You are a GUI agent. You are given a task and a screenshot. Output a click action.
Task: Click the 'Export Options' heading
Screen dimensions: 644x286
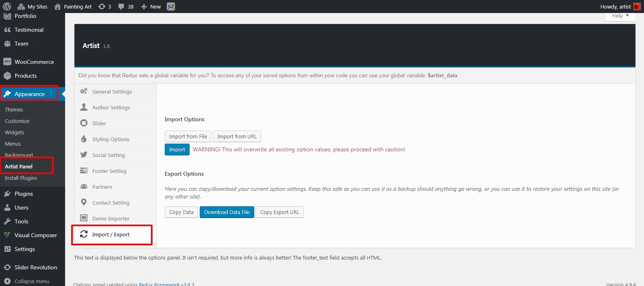click(184, 174)
